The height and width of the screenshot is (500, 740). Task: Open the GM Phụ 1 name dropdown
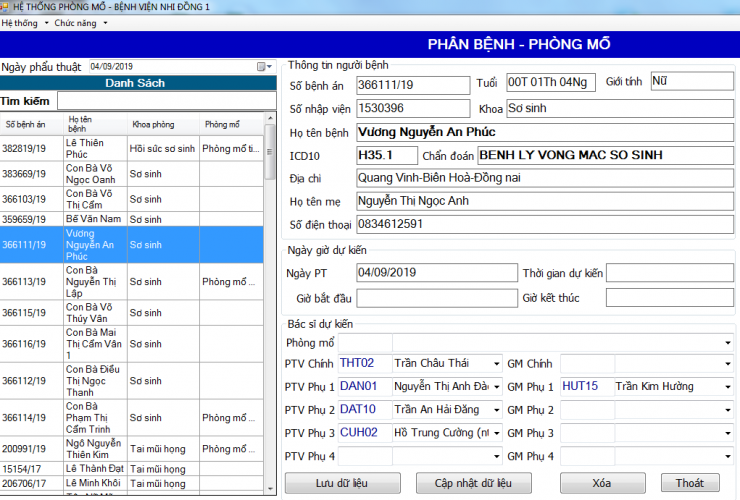pyautogui.click(x=728, y=386)
